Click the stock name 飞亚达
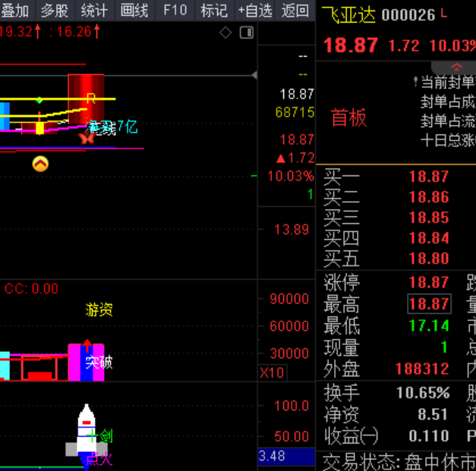The height and width of the screenshot is (471, 476). 348,14
